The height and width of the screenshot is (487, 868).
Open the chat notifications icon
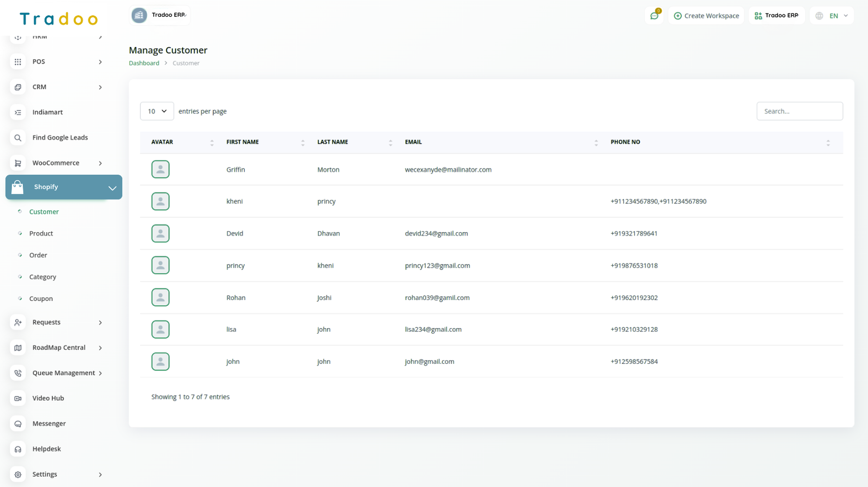(x=654, y=16)
